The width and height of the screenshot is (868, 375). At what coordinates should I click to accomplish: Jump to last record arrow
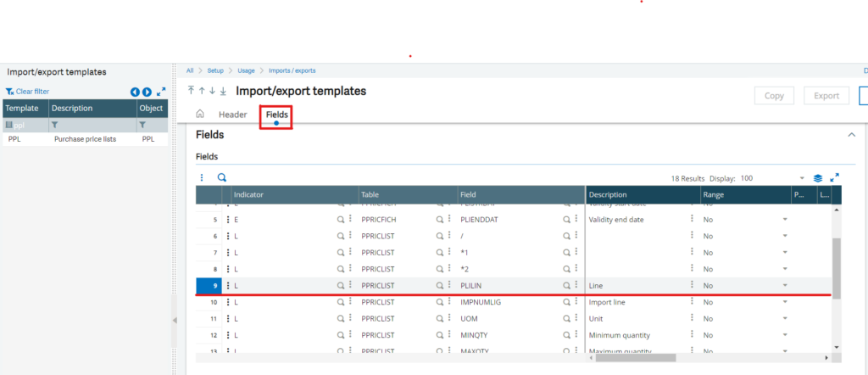pyautogui.click(x=223, y=91)
